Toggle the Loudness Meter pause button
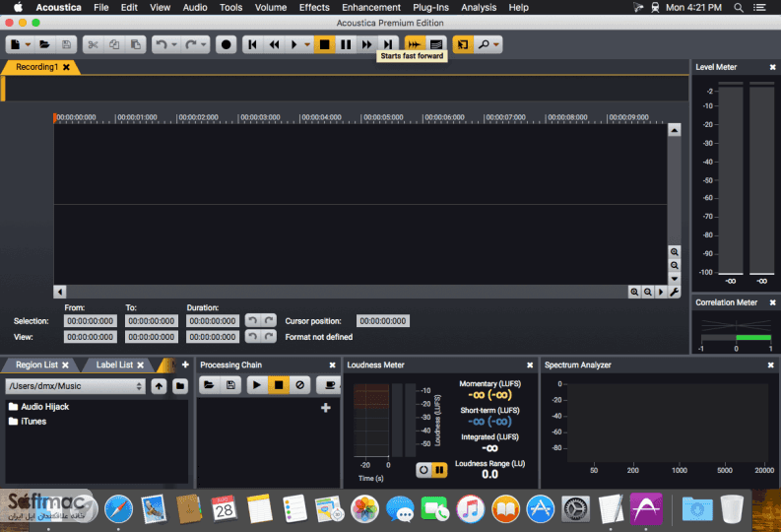The height and width of the screenshot is (532, 781). (439, 470)
